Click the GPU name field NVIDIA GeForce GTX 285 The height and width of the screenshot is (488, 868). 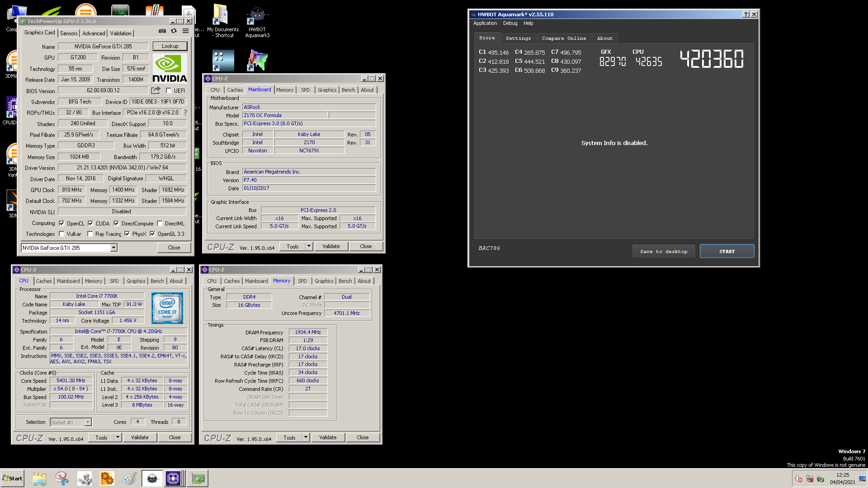tap(103, 47)
